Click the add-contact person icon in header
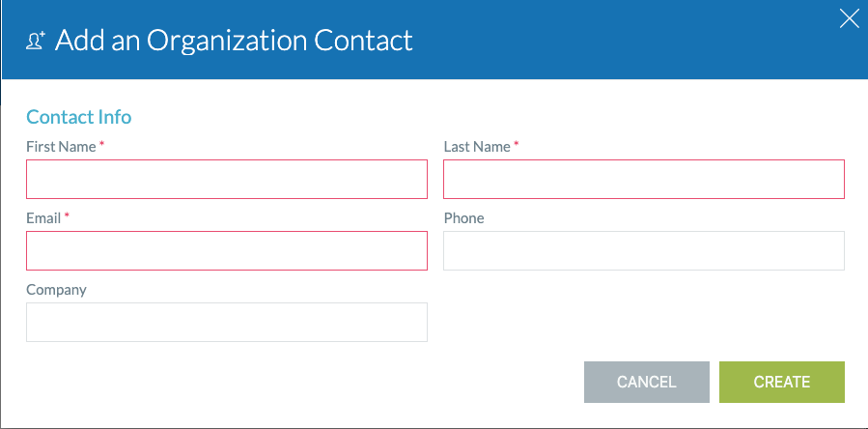868x429 pixels. (x=36, y=41)
